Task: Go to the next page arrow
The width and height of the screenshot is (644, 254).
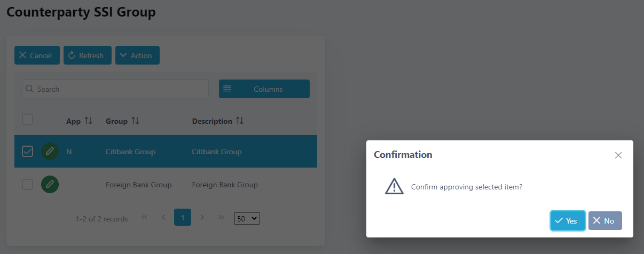Action: click(x=202, y=218)
